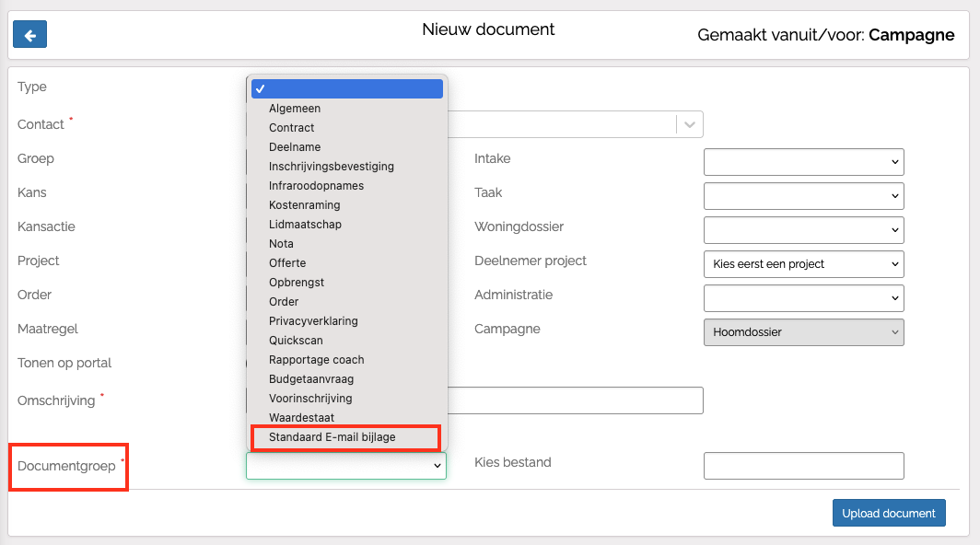Viewport: 980px width, 545px height.
Task: Open the Campagne 'Hoomdossier' dropdown
Action: [803, 332]
